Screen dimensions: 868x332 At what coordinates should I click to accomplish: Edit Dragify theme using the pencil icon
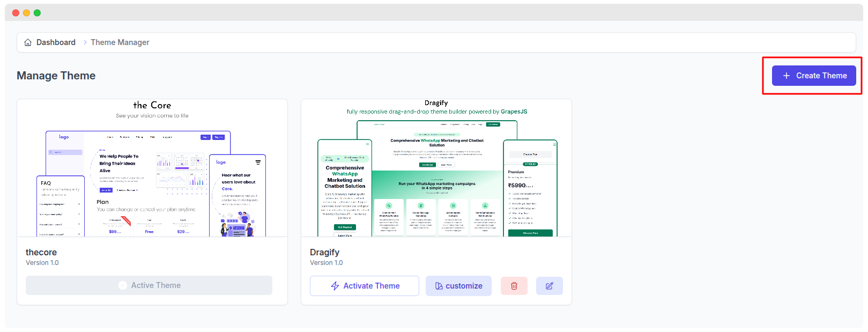[x=549, y=286]
